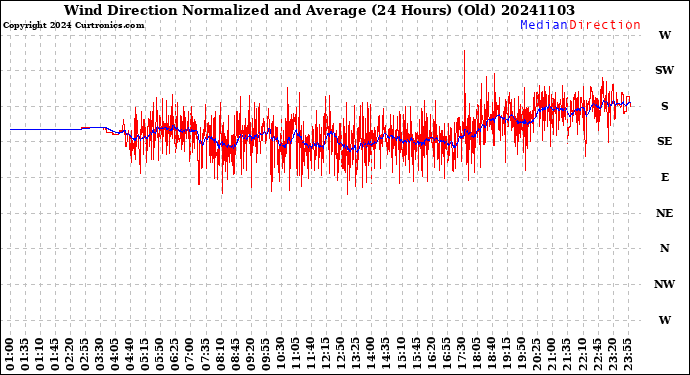Click the 09:20 time axis label
The height and width of the screenshot is (375, 690).
(x=250, y=355)
